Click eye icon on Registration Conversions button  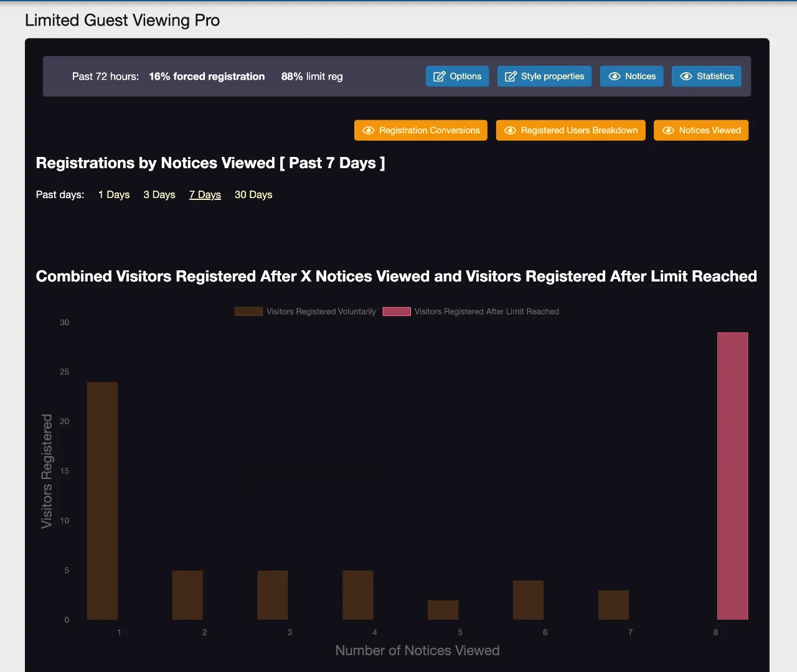pos(369,131)
